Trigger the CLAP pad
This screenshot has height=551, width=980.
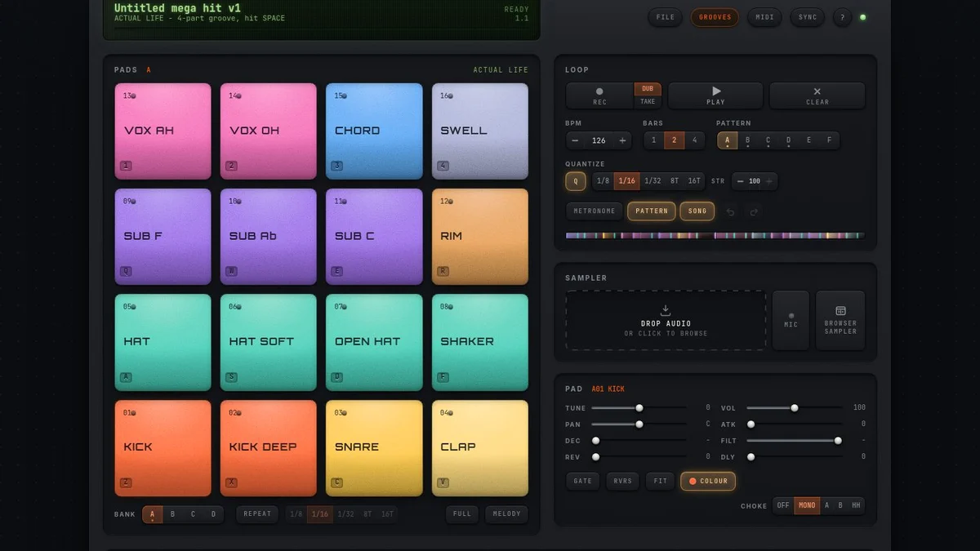(x=480, y=447)
